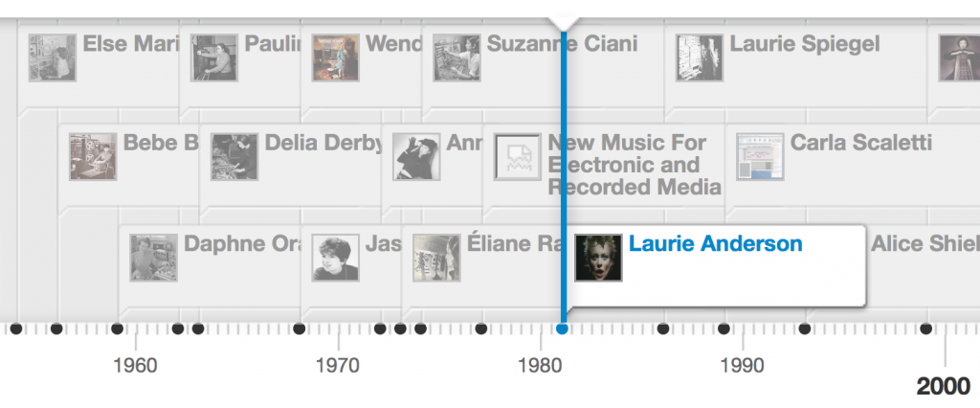Open the Pauline thumbnail photo

pos(213,57)
